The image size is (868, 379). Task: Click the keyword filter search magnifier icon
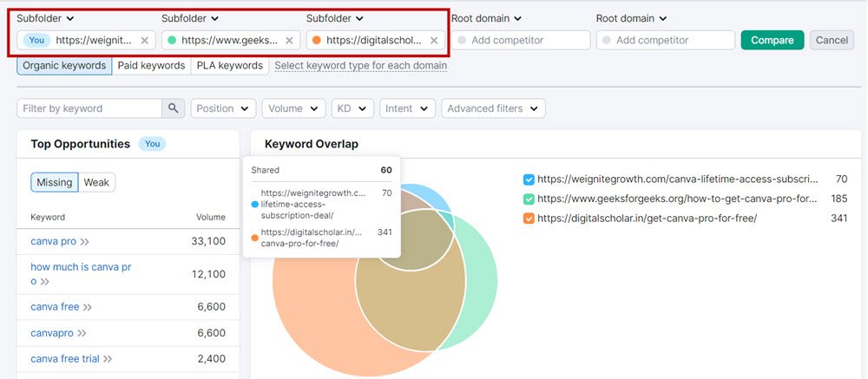[174, 108]
